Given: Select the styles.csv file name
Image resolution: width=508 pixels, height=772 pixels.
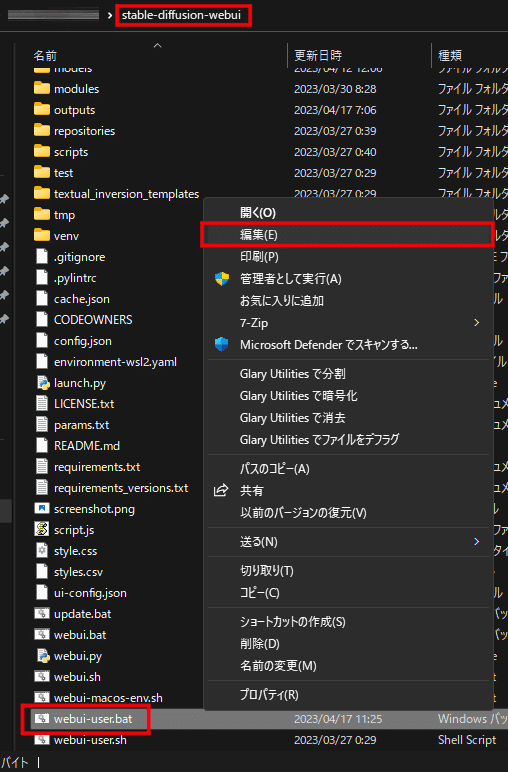Looking at the screenshot, I should click(x=78, y=572).
